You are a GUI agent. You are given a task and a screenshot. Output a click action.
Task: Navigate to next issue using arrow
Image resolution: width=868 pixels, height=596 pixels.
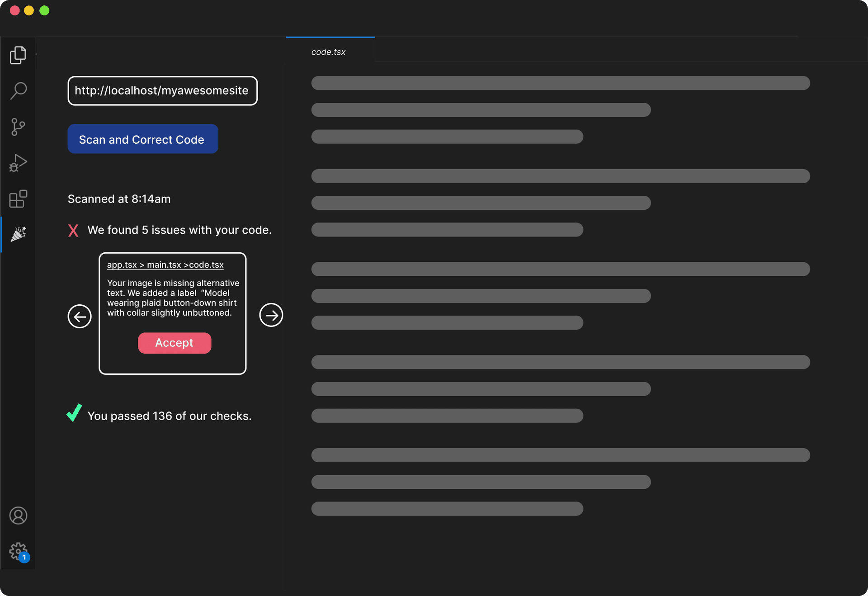pos(270,314)
